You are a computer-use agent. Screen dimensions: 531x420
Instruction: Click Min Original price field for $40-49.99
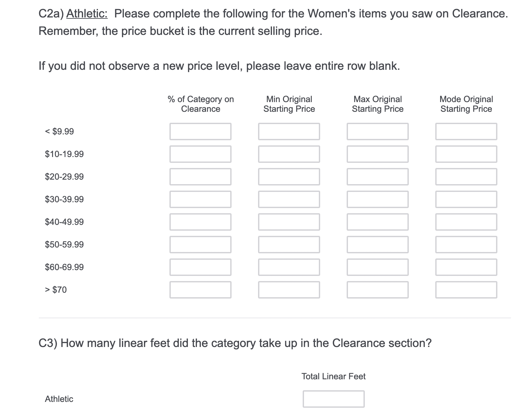289,222
